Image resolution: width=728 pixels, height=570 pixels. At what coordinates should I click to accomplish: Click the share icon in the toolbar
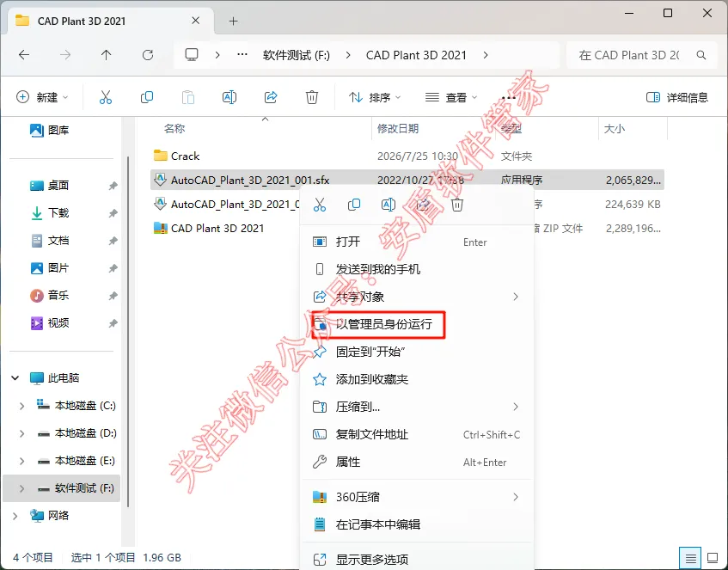click(x=271, y=97)
